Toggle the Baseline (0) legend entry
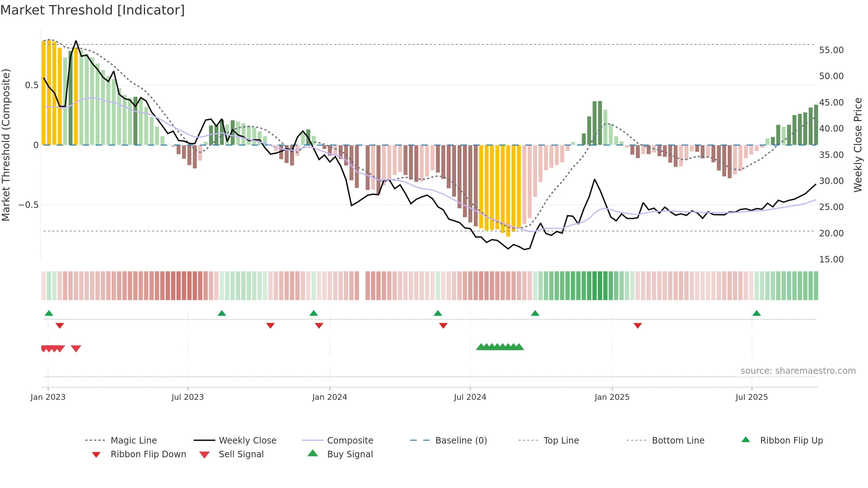 [x=448, y=440]
